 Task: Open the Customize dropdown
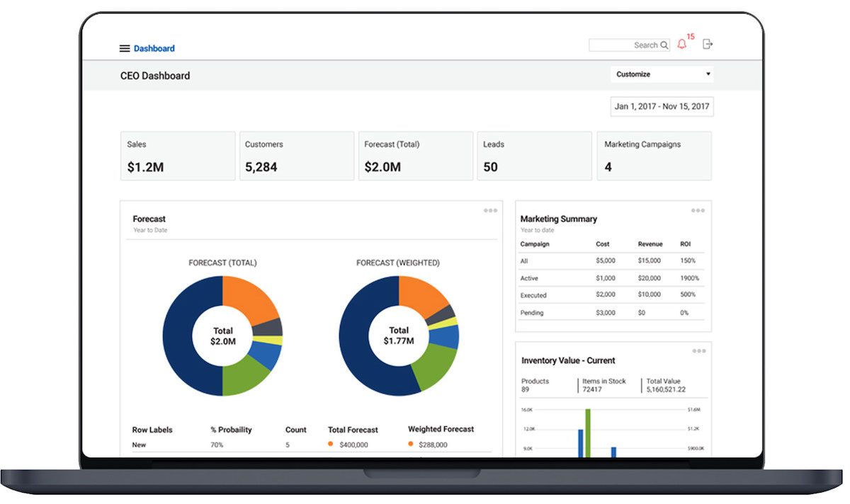[x=659, y=74]
